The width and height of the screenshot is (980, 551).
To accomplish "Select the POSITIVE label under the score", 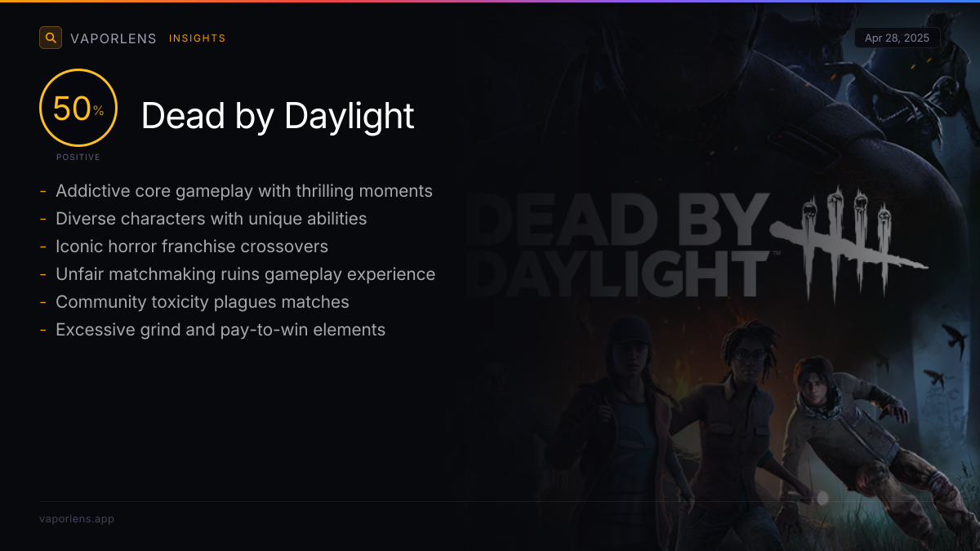I will coord(78,157).
